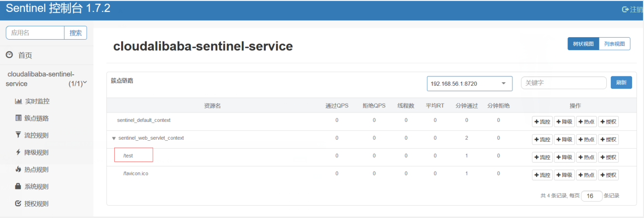This screenshot has width=644, height=218.
Task: Click the 分钟通过 column header
Action: point(466,106)
